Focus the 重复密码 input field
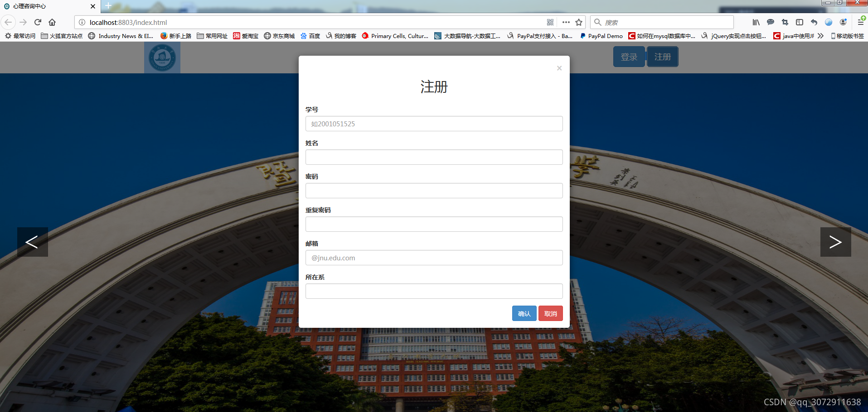Image resolution: width=868 pixels, height=412 pixels. tap(434, 224)
